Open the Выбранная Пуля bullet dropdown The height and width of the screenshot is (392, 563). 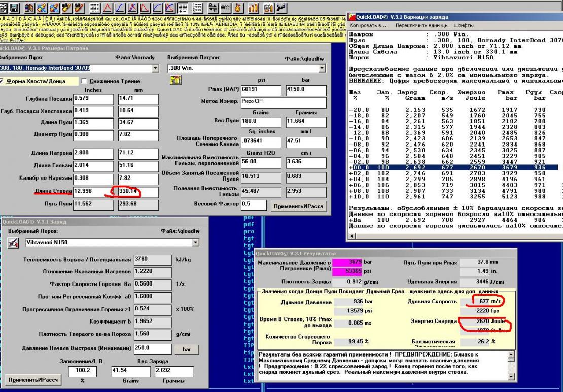pos(156,68)
